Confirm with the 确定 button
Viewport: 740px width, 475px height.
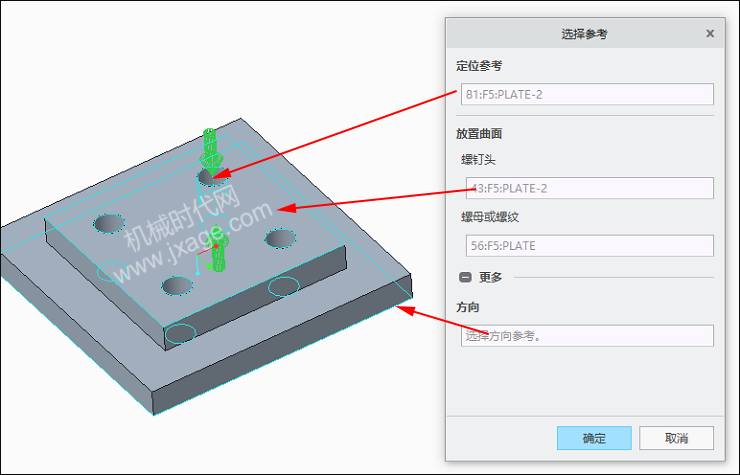coord(594,438)
